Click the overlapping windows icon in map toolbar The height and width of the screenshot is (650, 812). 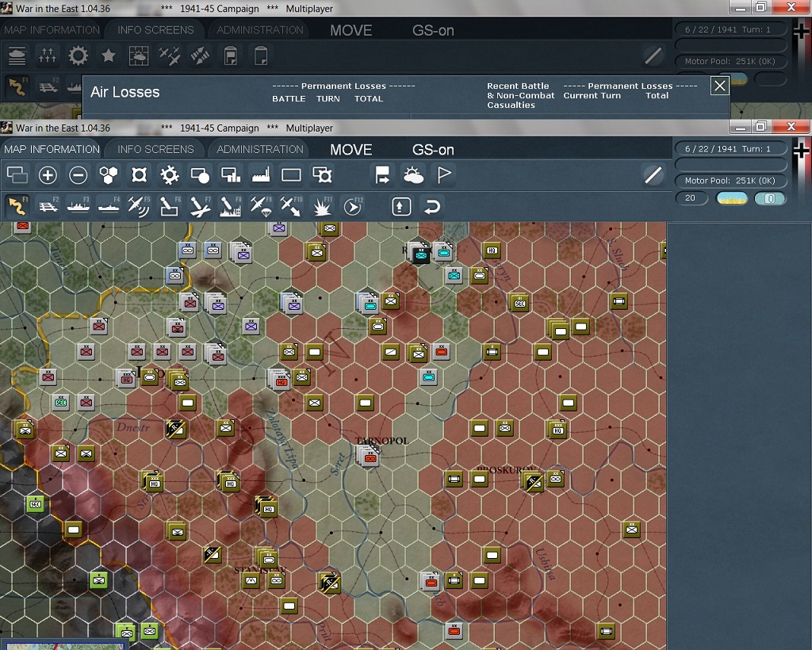pos(17,175)
